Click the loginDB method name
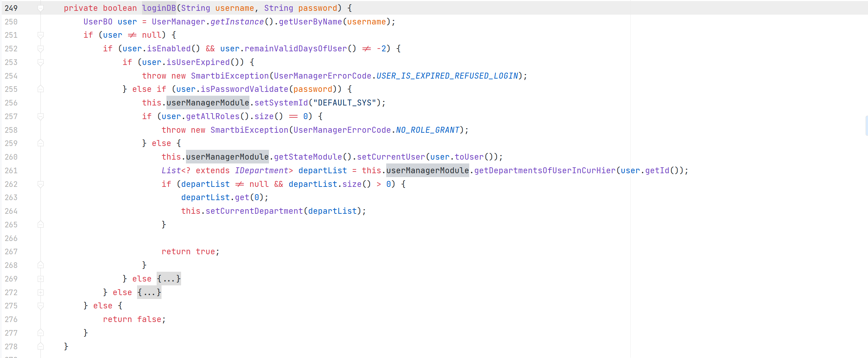 click(159, 8)
